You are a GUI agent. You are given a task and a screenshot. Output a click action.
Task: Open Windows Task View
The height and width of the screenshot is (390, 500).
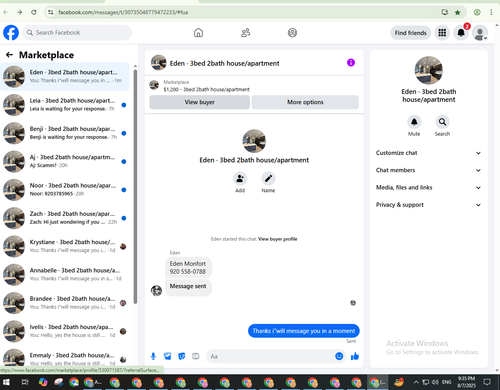25,382
